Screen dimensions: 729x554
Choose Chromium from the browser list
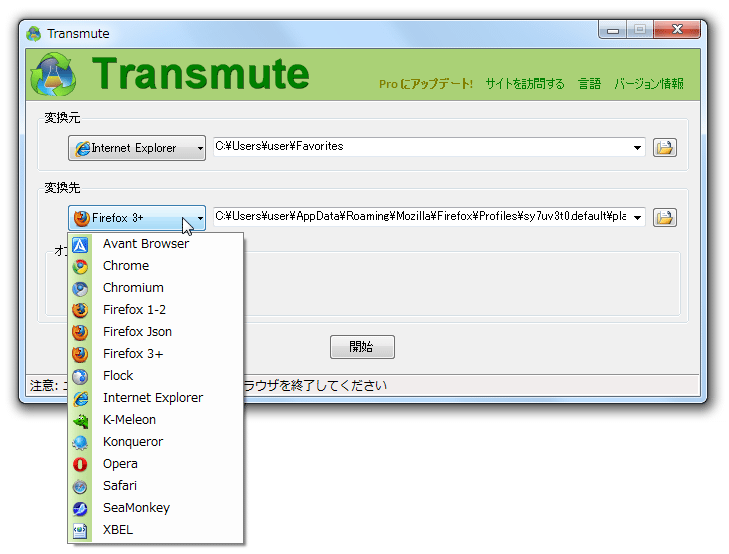tap(156, 288)
